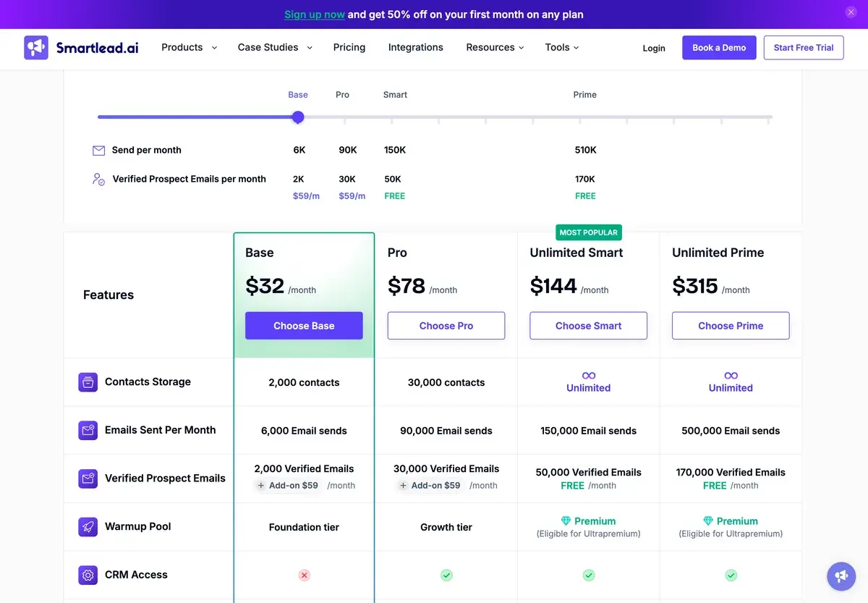
Task: Click the $315 Unlimited Prime price
Action: pos(695,286)
